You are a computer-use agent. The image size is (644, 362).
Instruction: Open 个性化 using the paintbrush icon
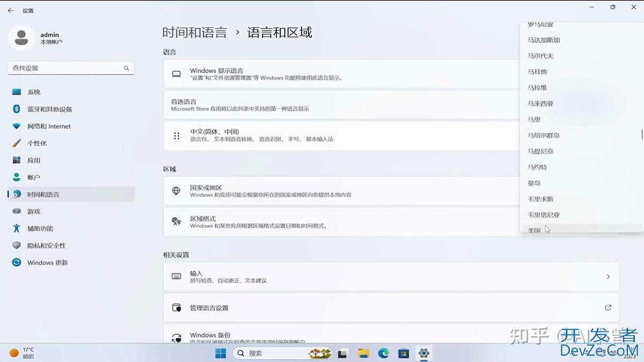pos(17,143)
